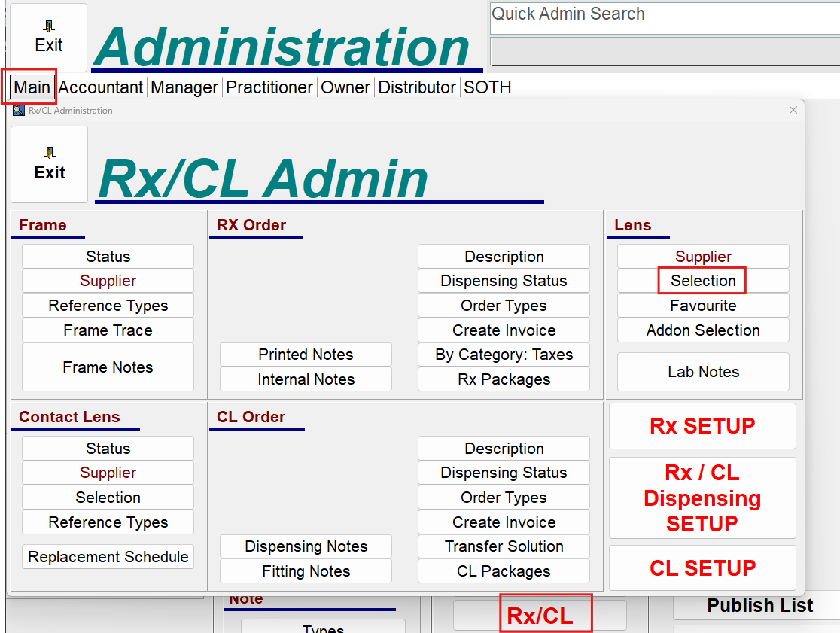This screenshot has width=840, height=633.
Task: Click the Exit button in Rx/CL Admin window
Action: pyautogui.click(x=49, y=164)
